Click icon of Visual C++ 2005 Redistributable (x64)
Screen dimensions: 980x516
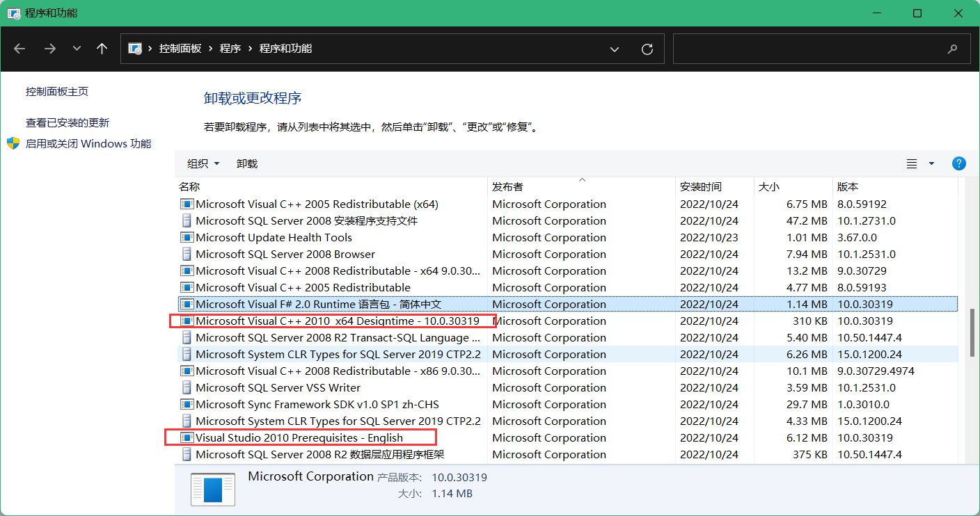pos(187,204)
